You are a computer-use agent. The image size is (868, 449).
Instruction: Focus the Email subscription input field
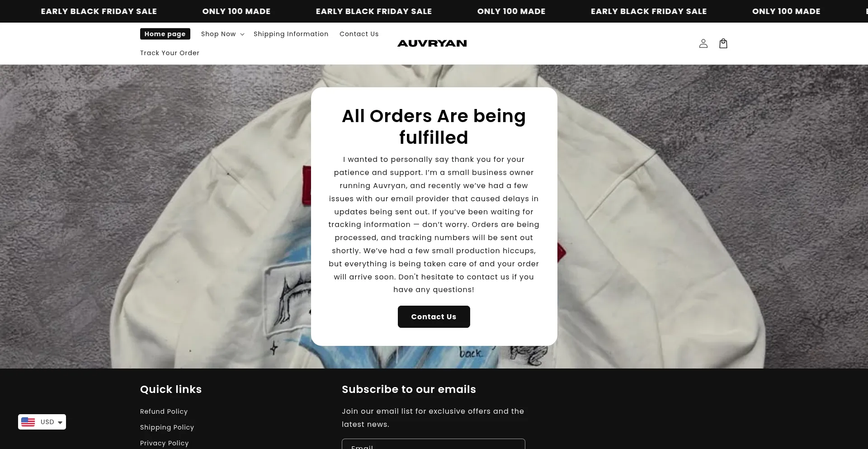[433, 444]
